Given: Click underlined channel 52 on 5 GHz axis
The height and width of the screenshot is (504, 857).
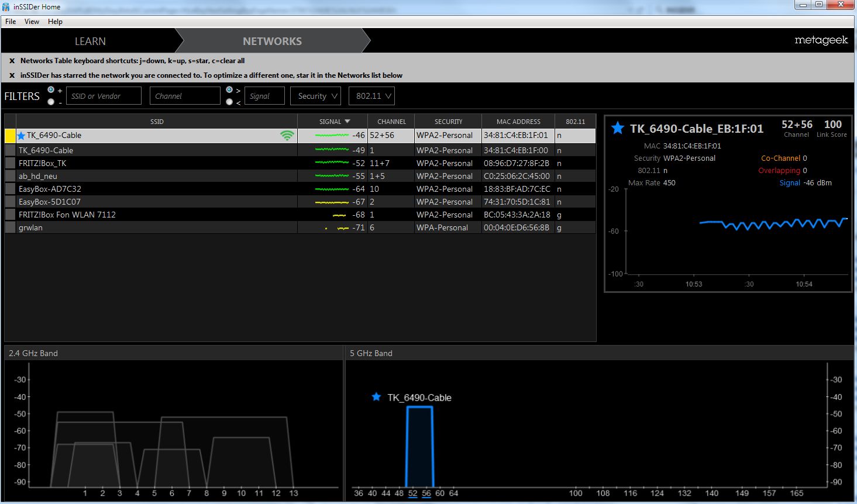Looking at the screenshot, I should point(413,493).
